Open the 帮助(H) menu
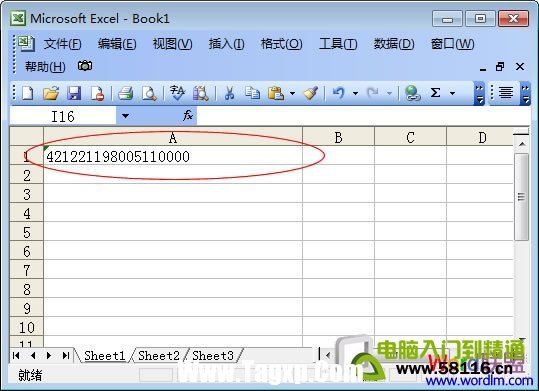The height and width of the screenshot is (391, 539). coord(45,66)
